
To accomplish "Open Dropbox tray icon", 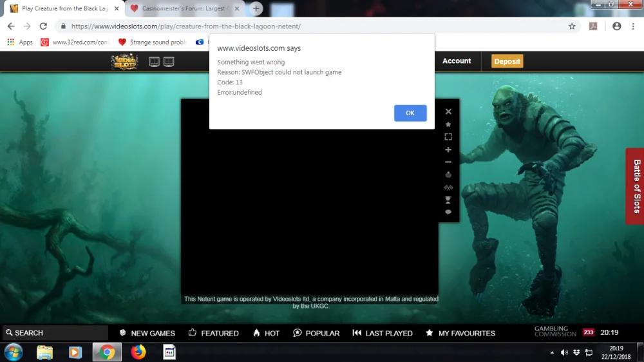I will click(576, 352).
